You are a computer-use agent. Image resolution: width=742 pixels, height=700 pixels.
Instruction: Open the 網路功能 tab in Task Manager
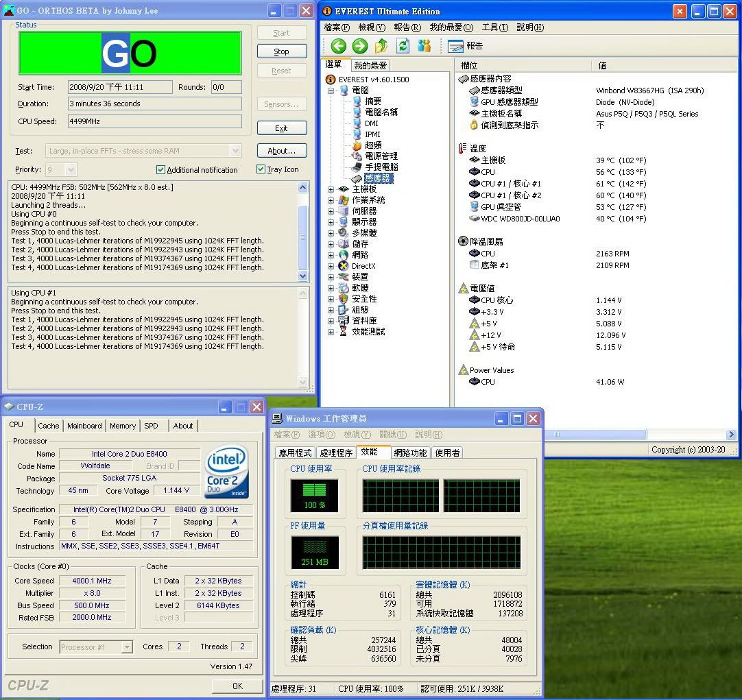410,452
